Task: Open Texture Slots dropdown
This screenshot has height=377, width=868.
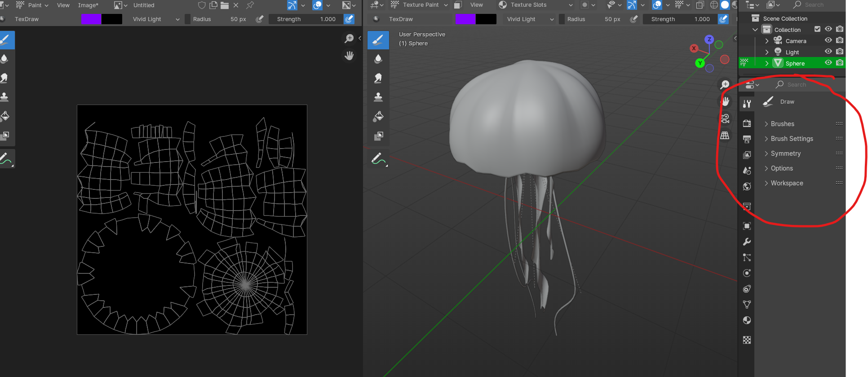Action: 536,5
